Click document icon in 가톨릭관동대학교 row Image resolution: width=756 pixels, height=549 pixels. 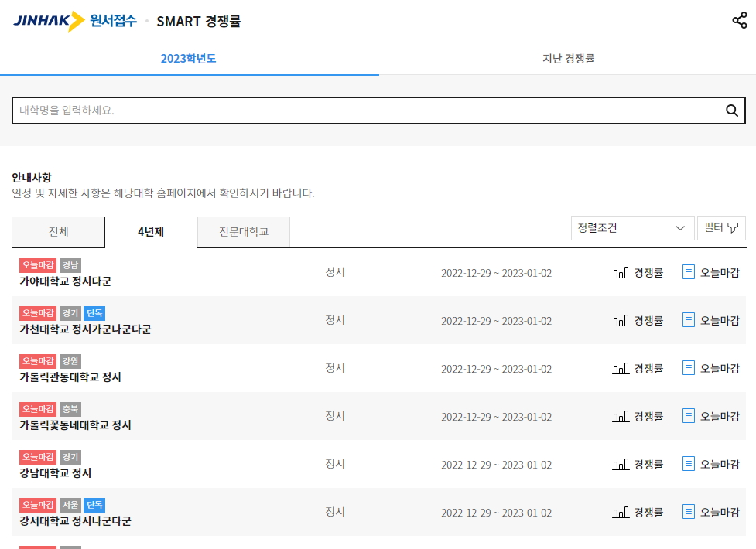pos(689,368)
